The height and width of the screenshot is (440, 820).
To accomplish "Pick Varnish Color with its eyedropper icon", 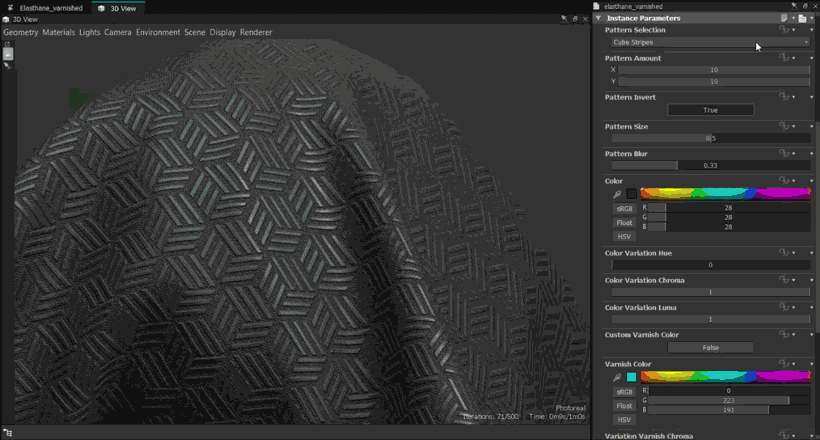I will click(x=617, y=377).
